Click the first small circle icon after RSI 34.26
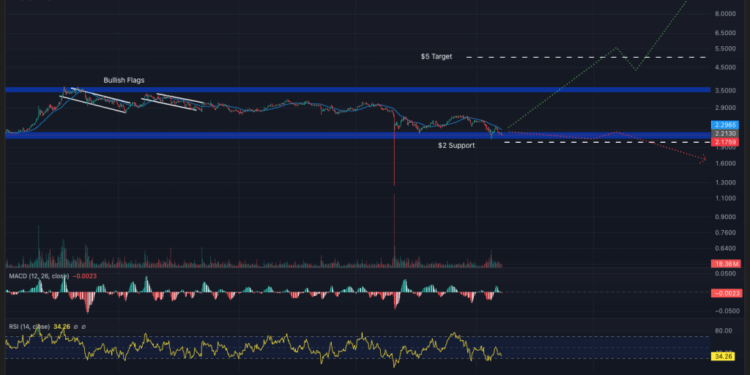 [x=76, y=327]
